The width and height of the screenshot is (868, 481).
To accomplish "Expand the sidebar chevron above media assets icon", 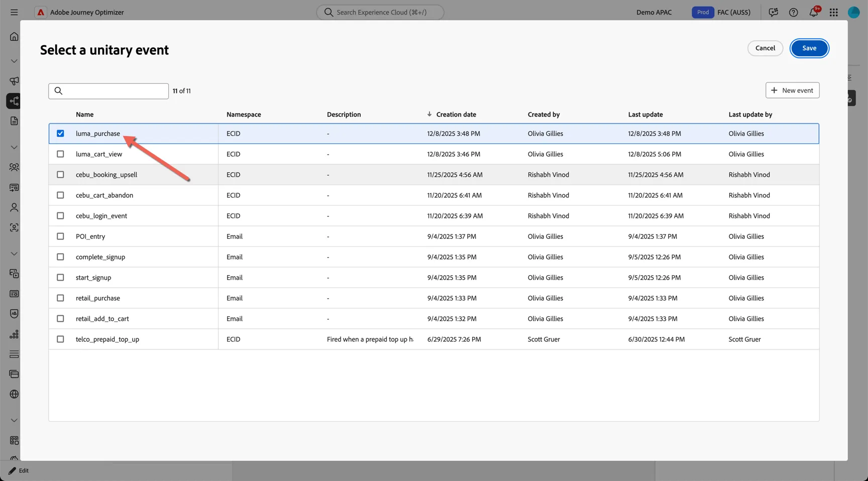I will (x=14, y=254).
